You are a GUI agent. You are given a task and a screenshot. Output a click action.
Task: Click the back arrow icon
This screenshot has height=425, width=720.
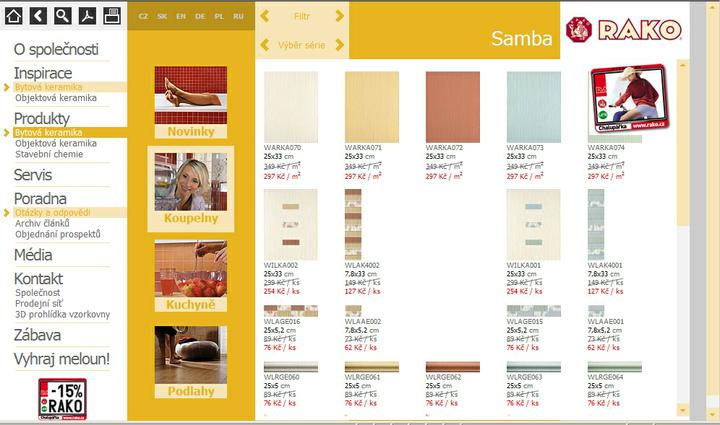click(38, 16)
